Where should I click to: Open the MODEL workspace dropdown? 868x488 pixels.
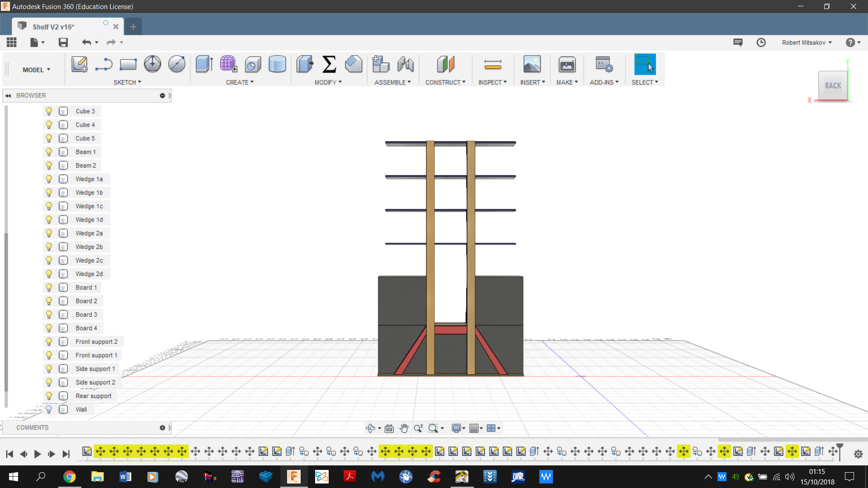36,70
